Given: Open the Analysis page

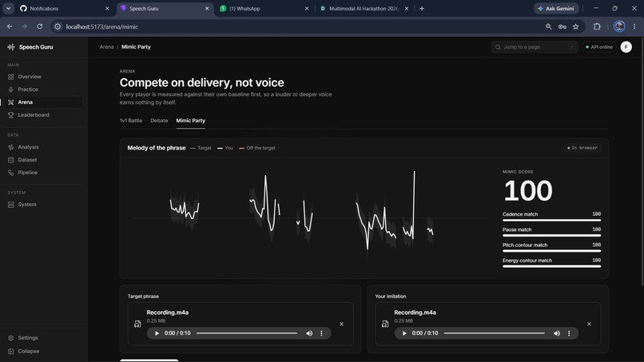Looking at the screenshot, I should (42, 147).
